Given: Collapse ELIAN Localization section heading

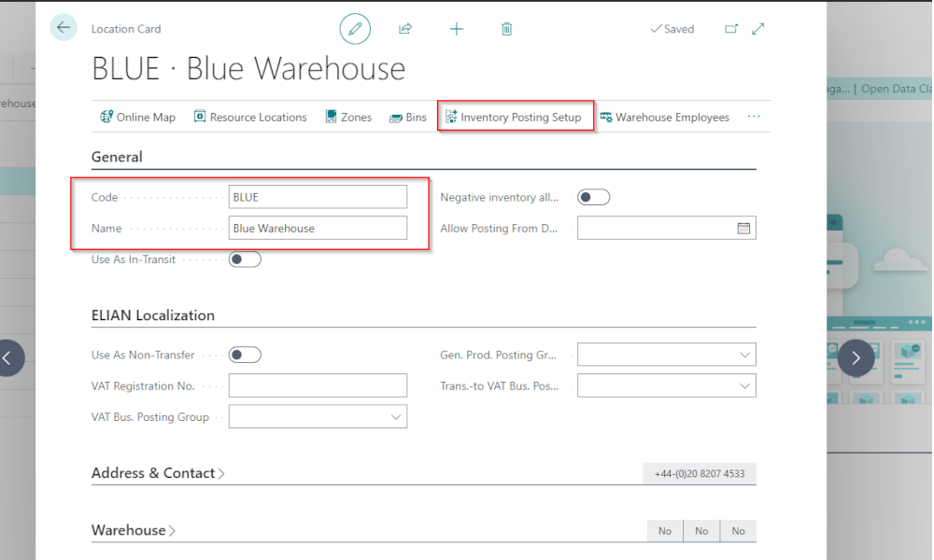Looking at the screenshot, I should tap(153, 315).
